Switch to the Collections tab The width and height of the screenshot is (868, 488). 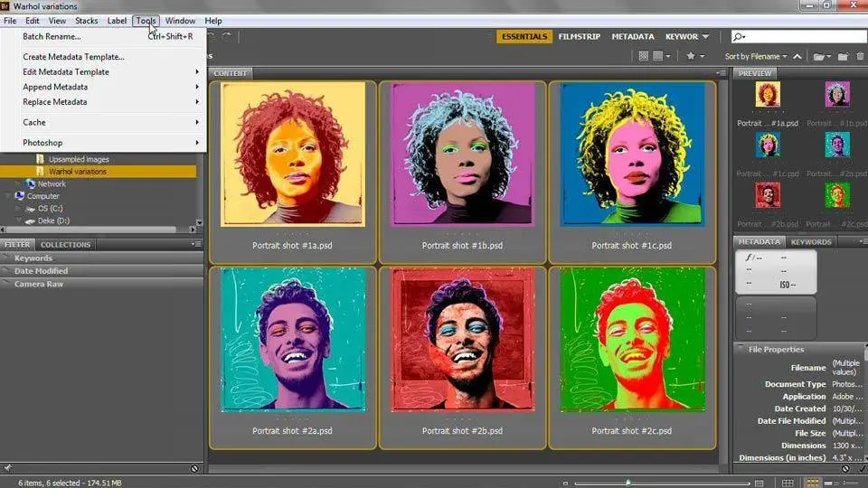point(65,244)
